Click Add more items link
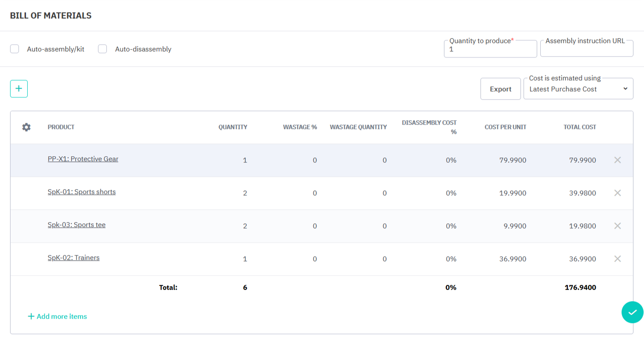 (x=57, y=317)
